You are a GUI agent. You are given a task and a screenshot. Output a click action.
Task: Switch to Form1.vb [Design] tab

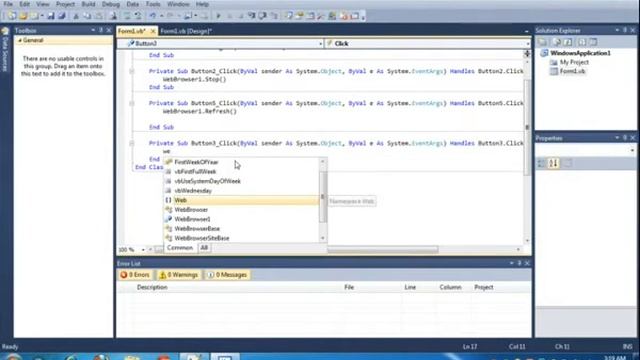[x=186, y=31]
